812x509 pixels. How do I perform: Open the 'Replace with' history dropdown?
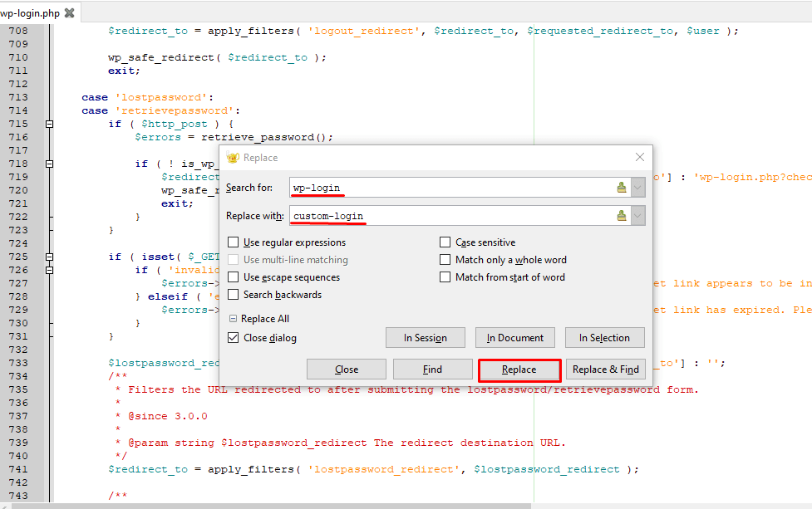638,216
